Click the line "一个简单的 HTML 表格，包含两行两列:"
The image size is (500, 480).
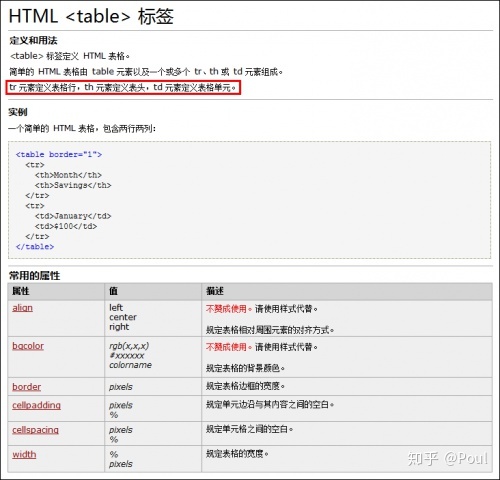click(x=82, y=128)
